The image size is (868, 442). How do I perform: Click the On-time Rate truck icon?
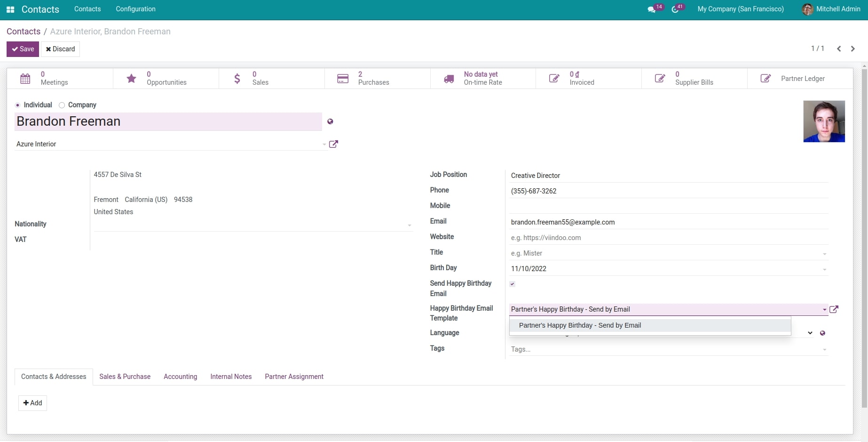click(x=448, y=78)
